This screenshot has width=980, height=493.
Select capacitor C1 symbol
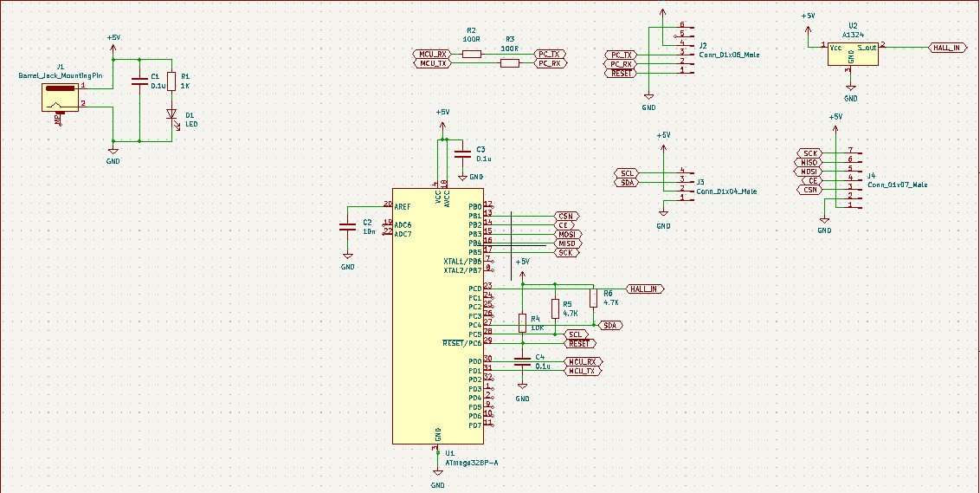tap(140, 81)
